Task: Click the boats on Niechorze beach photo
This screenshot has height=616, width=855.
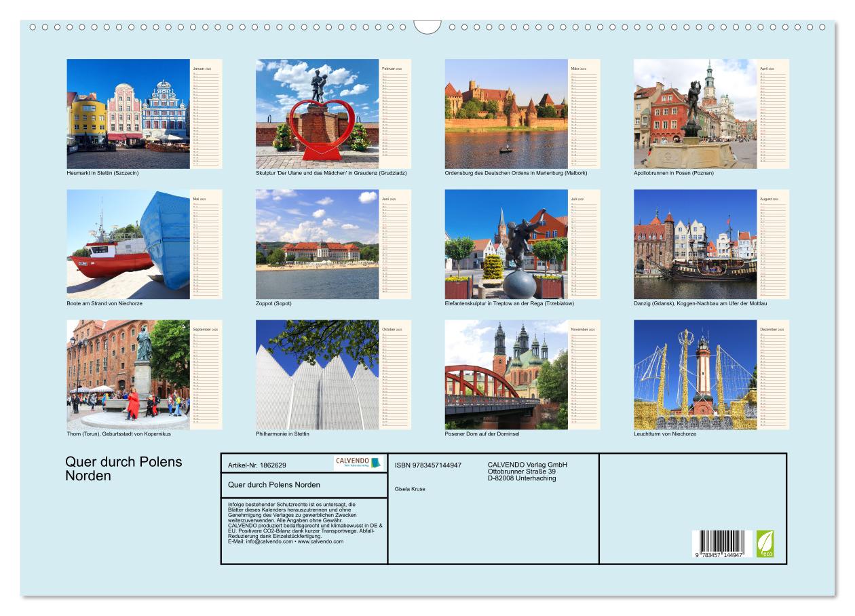Action: coord(128,244)
